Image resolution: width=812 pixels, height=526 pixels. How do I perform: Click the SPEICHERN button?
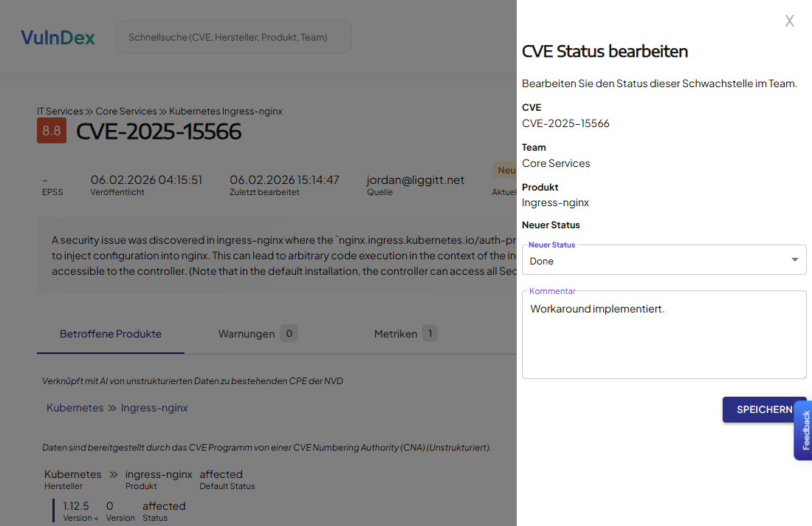pos(765,409)
